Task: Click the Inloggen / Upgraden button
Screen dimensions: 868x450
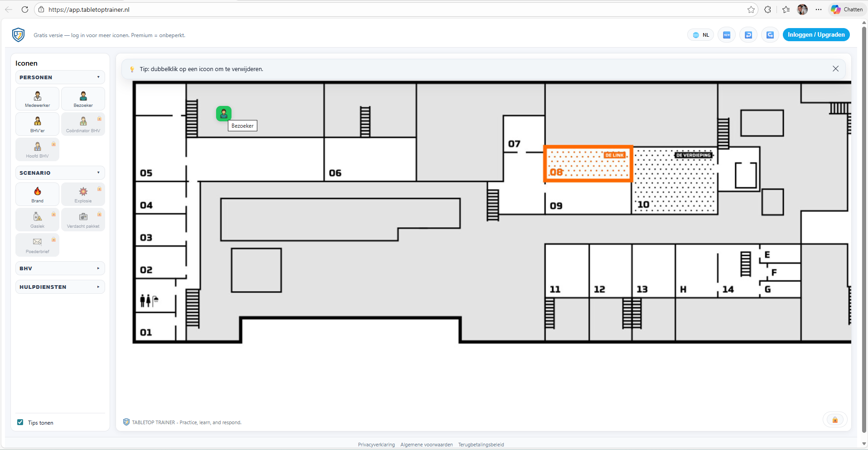Action: point(816,35)
